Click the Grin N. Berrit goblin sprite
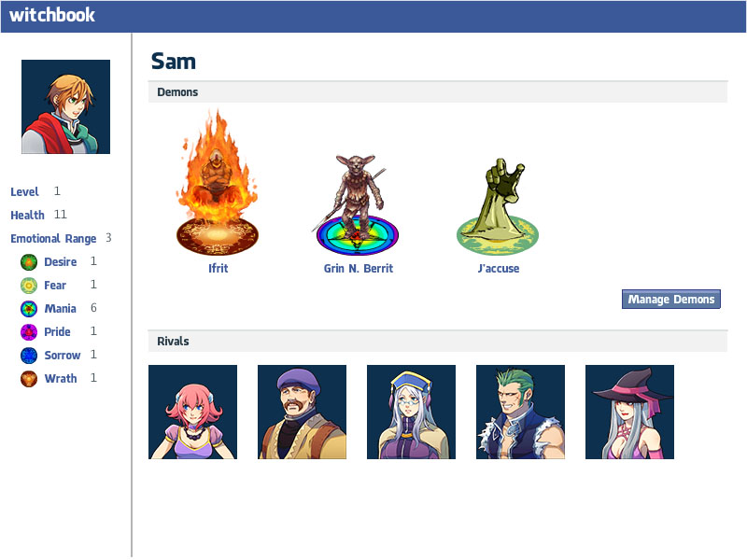 point(358,204)
